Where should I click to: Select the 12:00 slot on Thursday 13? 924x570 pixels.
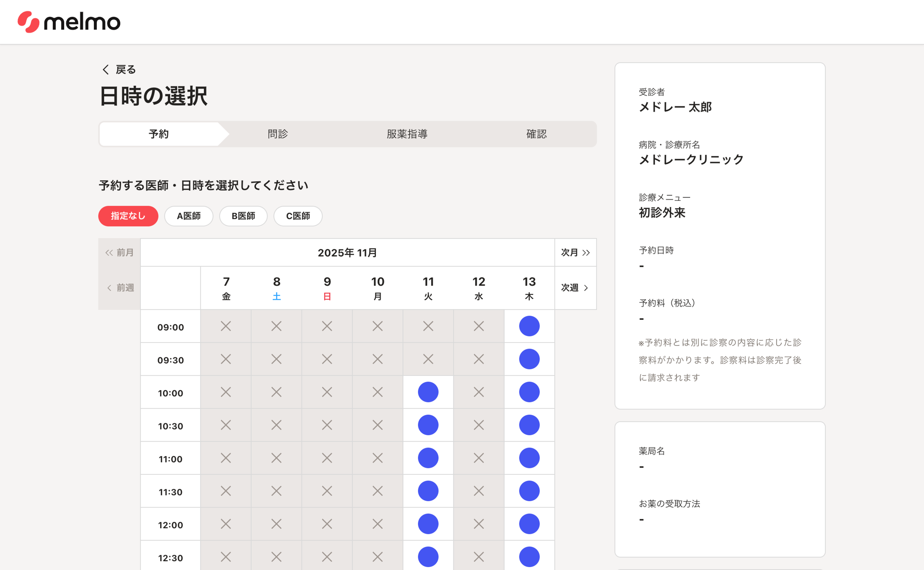[x=529, y=524]
